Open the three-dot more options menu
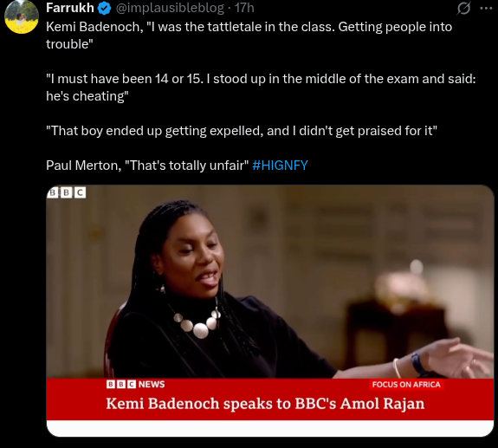The height and width of the screenshot is (448, 498). click(486, 9)
